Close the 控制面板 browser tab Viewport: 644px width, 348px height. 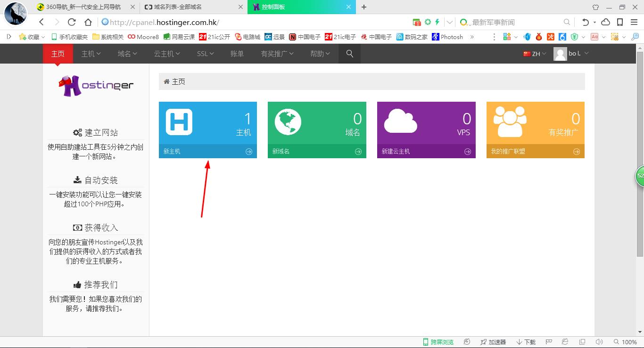348,7
